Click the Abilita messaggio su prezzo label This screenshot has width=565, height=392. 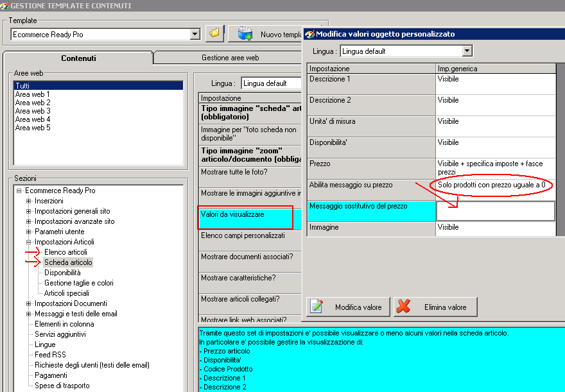351,185
